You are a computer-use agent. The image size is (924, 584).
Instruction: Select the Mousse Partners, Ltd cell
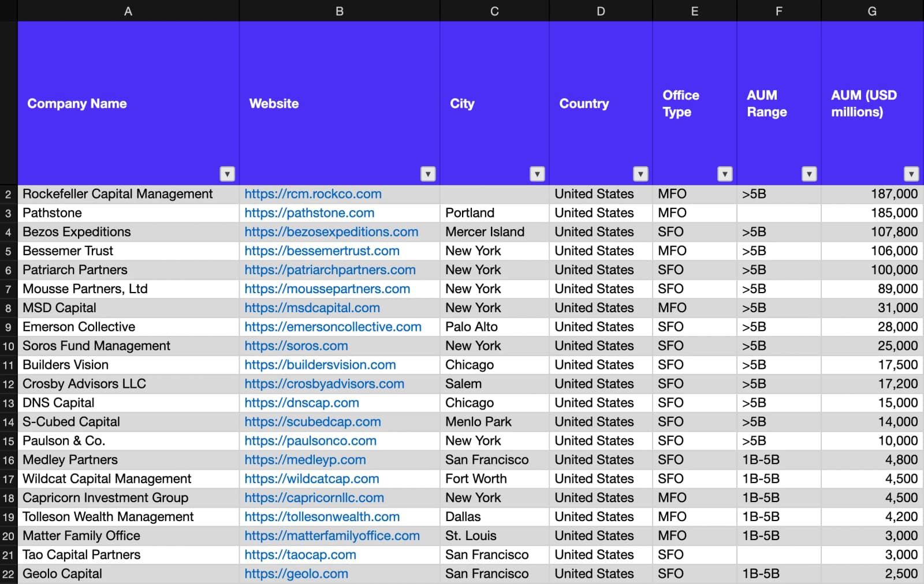128,289
